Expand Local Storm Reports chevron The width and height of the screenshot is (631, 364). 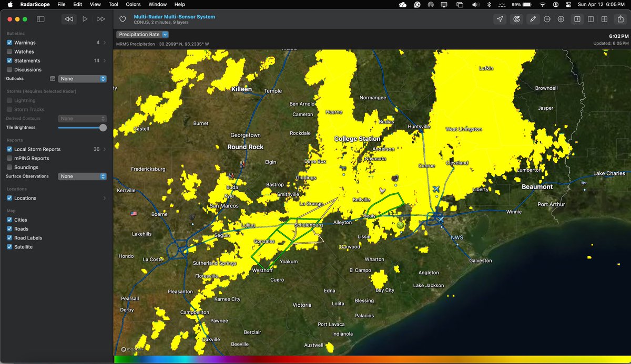coord(104,149)
